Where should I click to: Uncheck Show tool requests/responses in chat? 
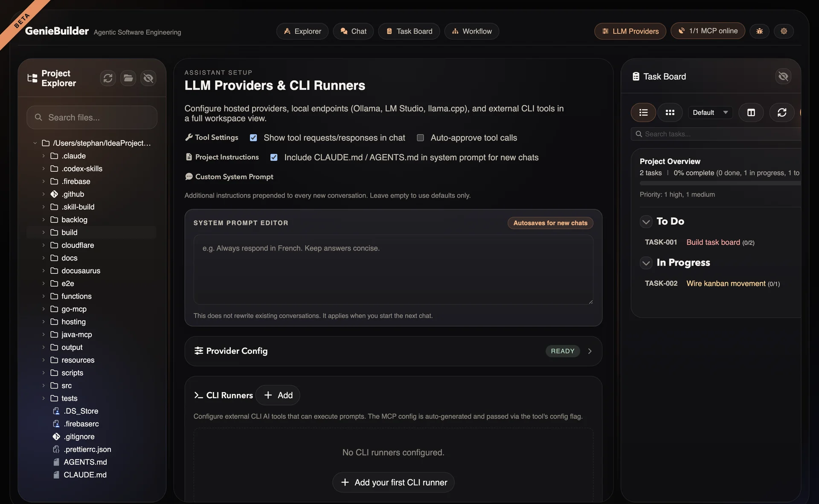(x=253, y=138)
